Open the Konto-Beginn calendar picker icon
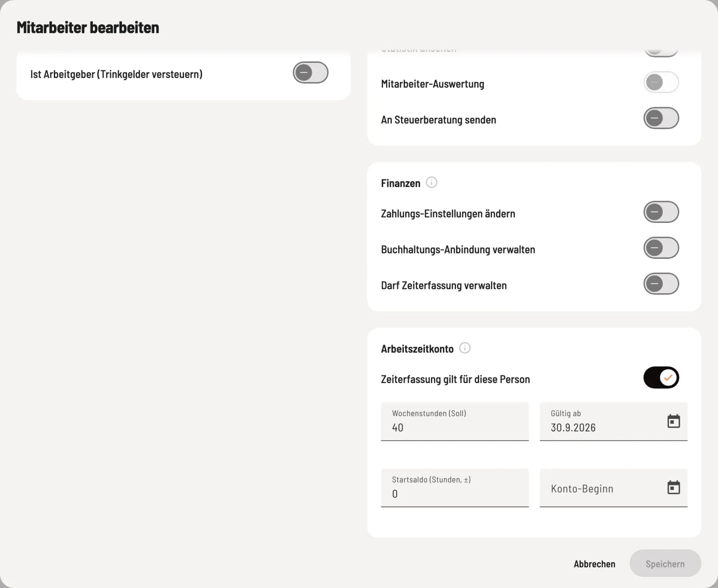This screenshot has width=718, height=588. pyautogui.click(x=674, y=488)
